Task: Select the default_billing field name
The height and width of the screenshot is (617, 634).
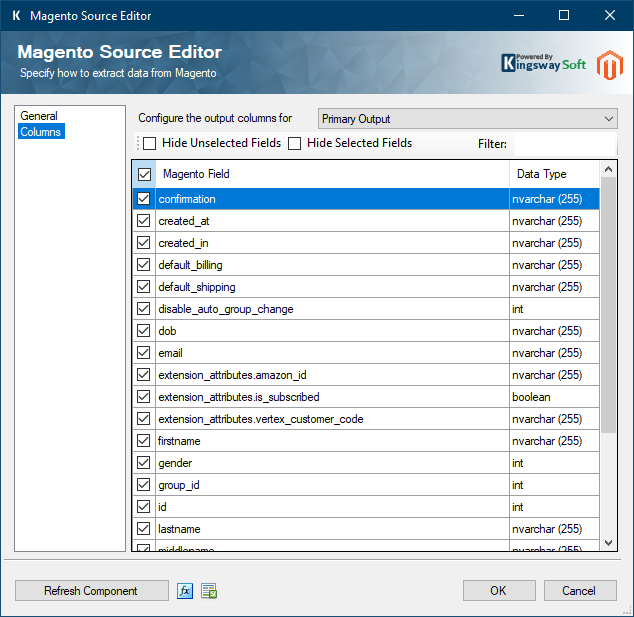Action: click(x=190, y=265)
